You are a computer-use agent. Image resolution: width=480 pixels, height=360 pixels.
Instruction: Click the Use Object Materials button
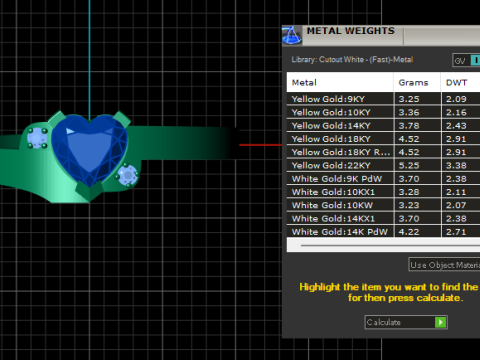click(444, 265)
